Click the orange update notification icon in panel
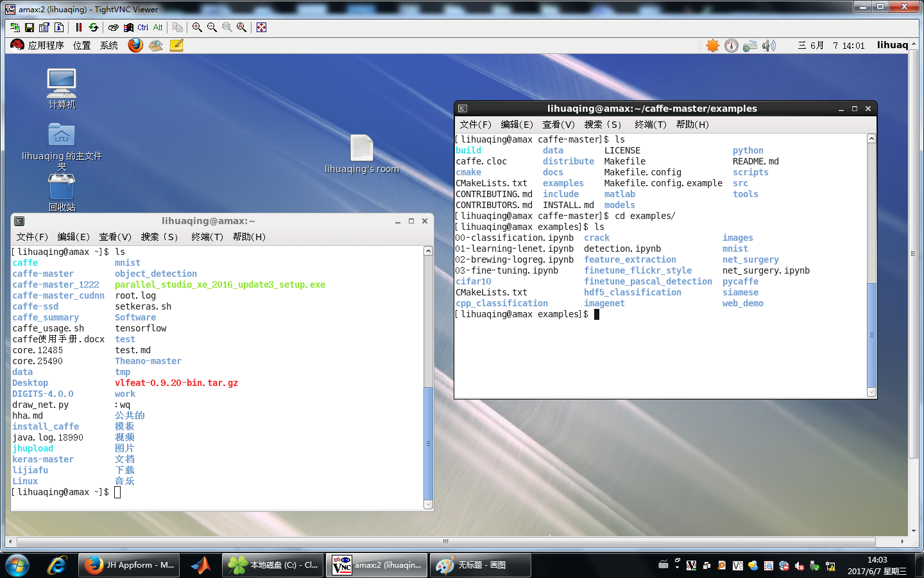Screen dimensions: 924x578 [712, 46]
